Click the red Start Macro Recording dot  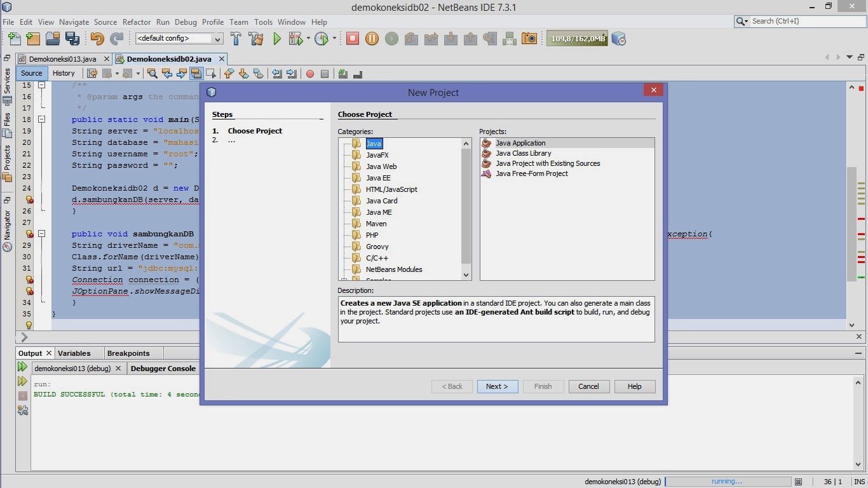[310, 74]
